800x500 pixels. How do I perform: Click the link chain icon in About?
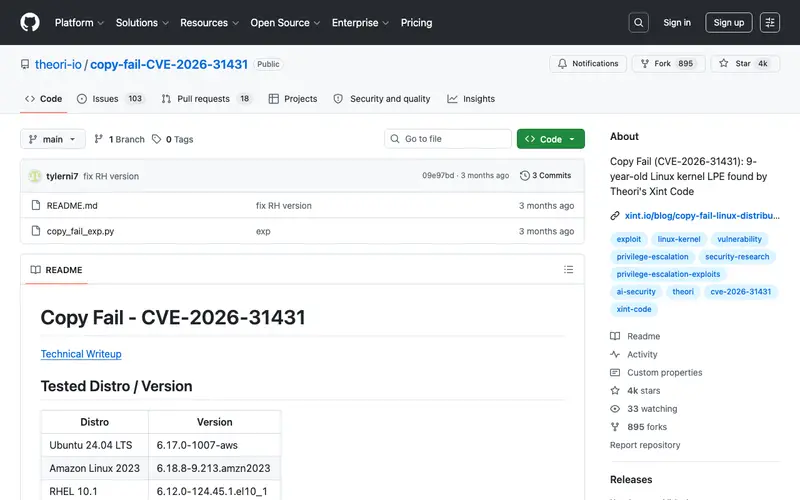(x=615, y=216)
